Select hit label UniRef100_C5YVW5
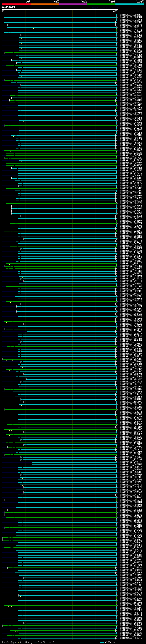This screenshot has width=146, height=644. [131, 188]
